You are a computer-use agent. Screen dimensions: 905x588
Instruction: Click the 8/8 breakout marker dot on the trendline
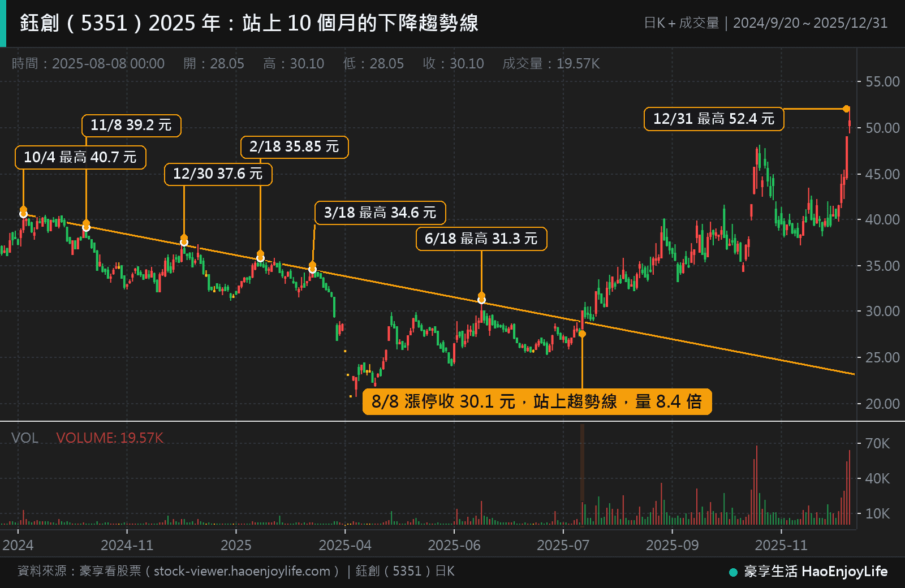[582, 334]
